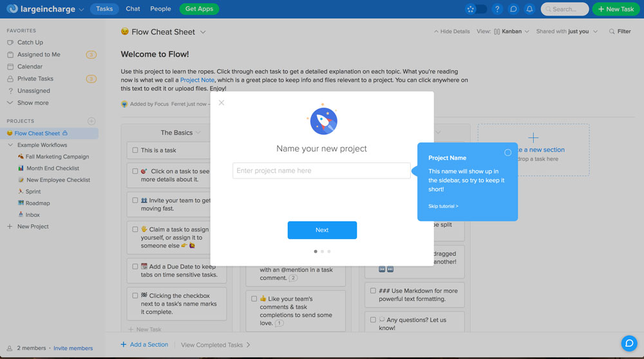Click the largeincharge logo icon
The height and width of the screenshot is (359, 644).
pos(12,8)
